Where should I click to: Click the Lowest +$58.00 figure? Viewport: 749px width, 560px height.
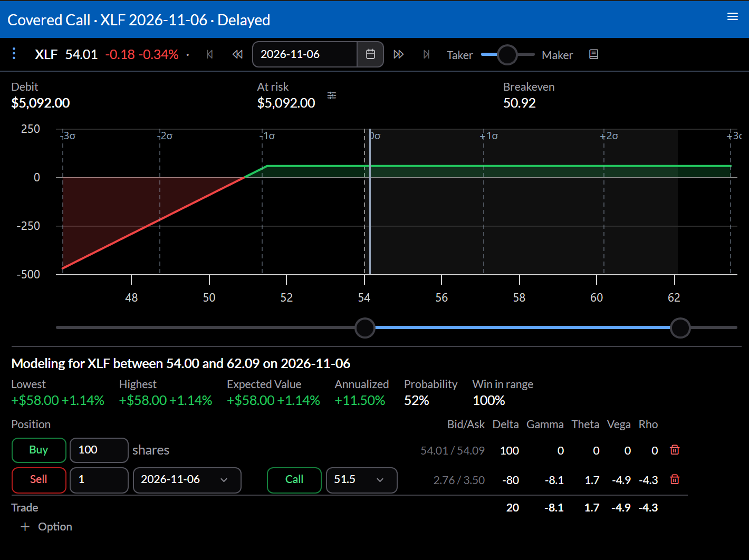[x=35, y=400]
